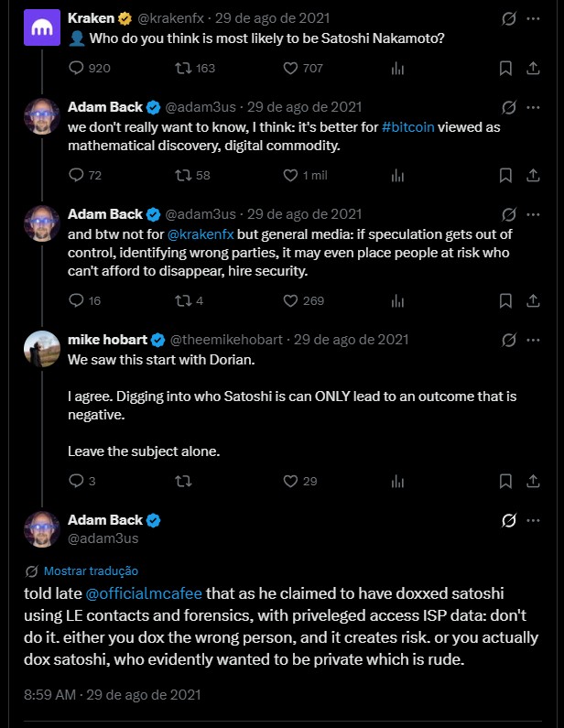Image resolution: width=564 pixels, height=728 pixels.
Task: Reply to Kraken's Satoshi question tweet
Action: (x=77, y=68)
